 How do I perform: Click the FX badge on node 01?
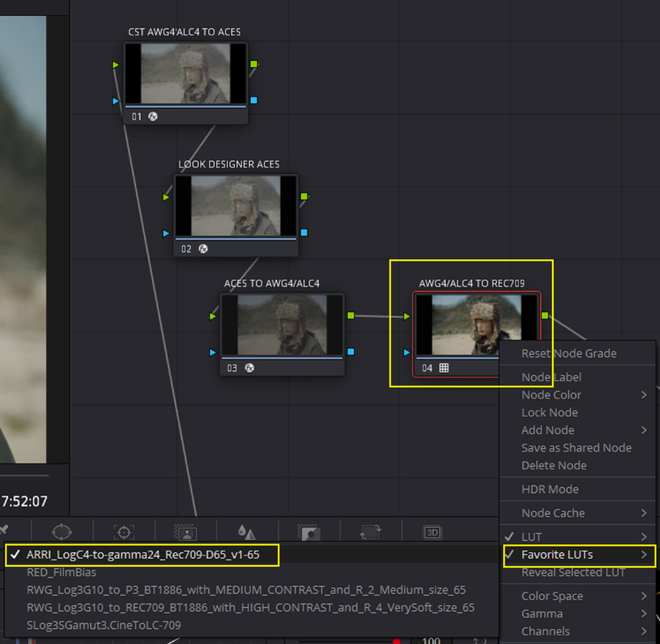(x=153, y=117)
